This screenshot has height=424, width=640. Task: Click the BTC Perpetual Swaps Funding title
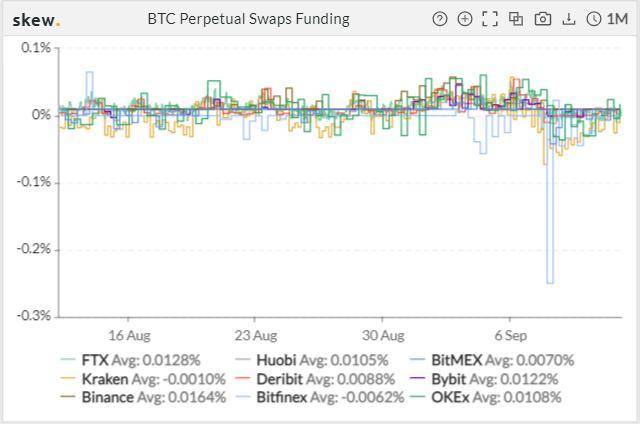[249, 19]
